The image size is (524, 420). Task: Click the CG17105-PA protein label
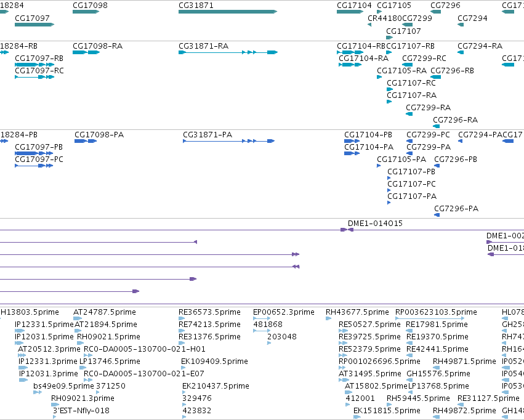[x=401, y=160]
